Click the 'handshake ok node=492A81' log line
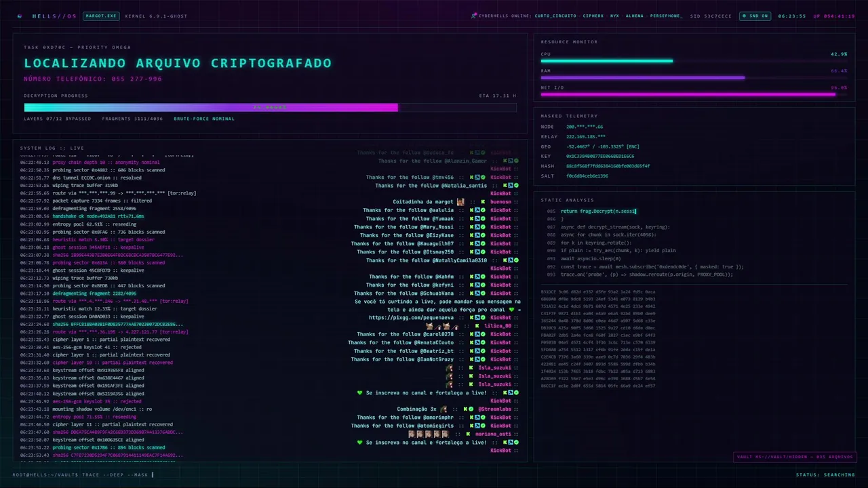Screen dimensions: 868x488 (x=98, y=216)
